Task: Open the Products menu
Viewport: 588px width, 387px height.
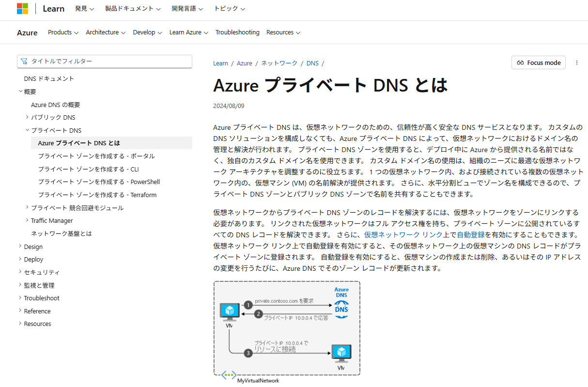Action: point(63,32)
